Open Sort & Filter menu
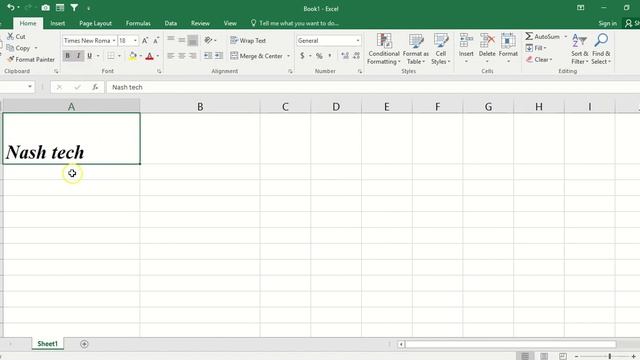The image size is (640, 360). click(580, 49)
